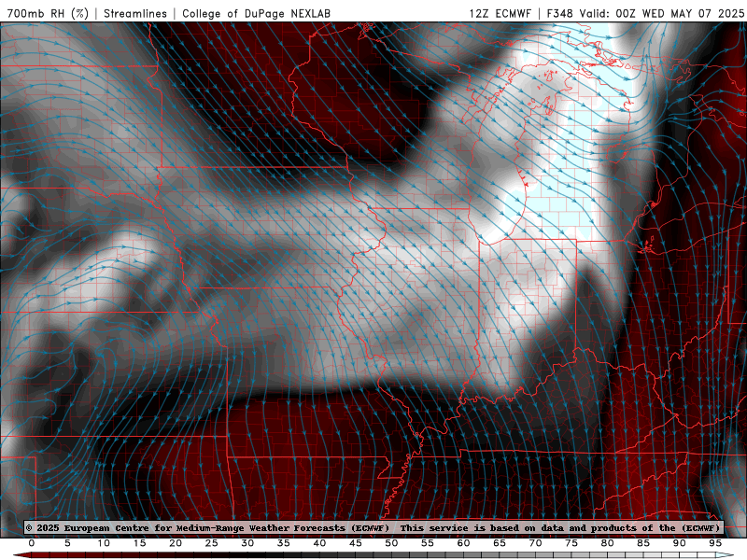Viewport: 747px width, 560px height.
Task: Select the 'Streamlines' label in header
Action: click(135, 13)
